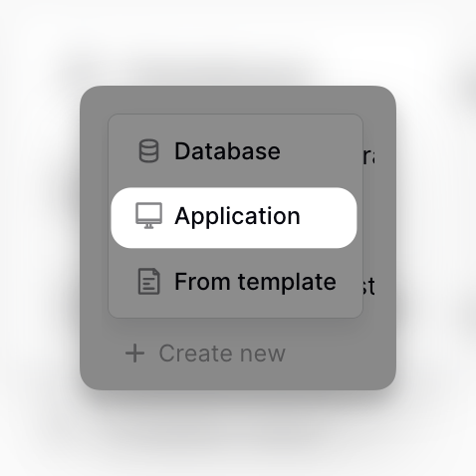Click the document icon for From template

click(148, 282)
